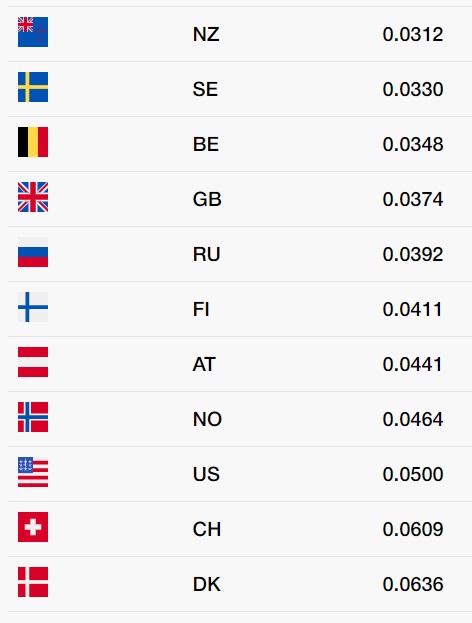This screenshot has width=472, height=623.
Task: Click the Switzerland flag icon
Action: [33, 527]
